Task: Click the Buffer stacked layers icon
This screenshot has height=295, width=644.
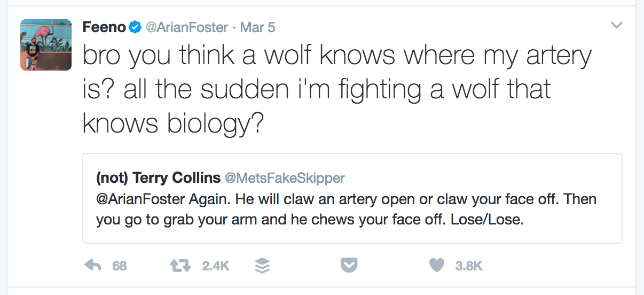Action: [263, 265]
